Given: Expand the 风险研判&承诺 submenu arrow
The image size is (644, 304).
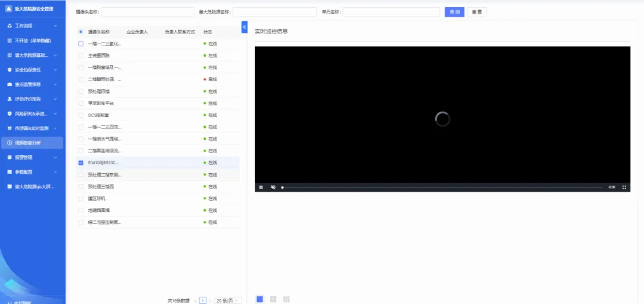Looking at the screenshot, I should (x=55, y=113).
